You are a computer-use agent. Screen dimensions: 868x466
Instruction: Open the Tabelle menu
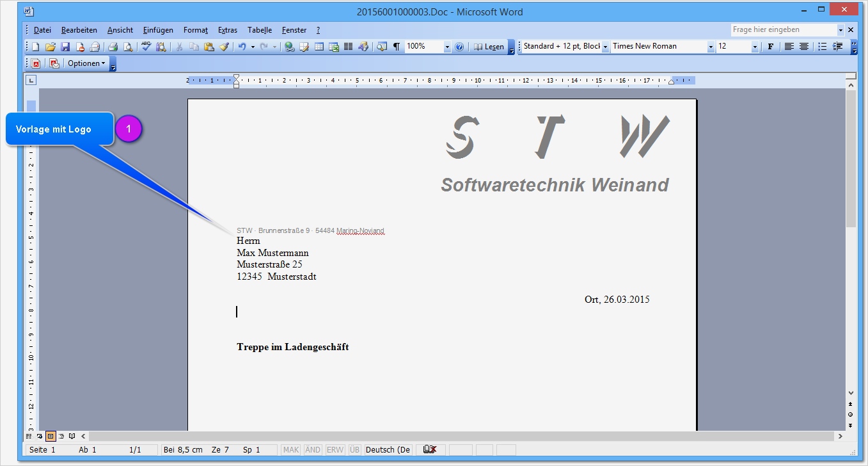(x=259, y=29)
